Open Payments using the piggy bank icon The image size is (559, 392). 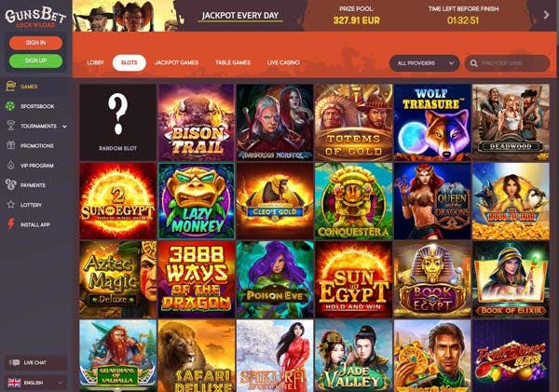tap(10, 185)
